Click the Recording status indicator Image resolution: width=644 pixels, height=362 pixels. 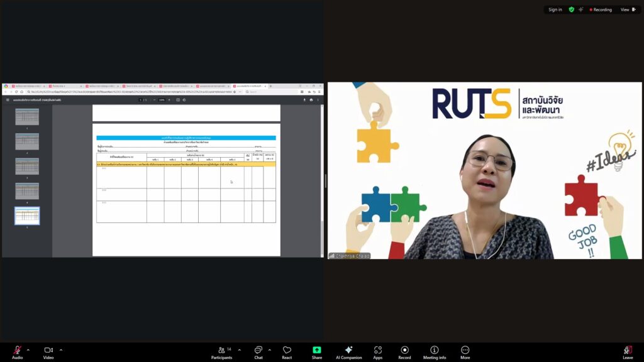pyautogui.click(x=601, y=9)
